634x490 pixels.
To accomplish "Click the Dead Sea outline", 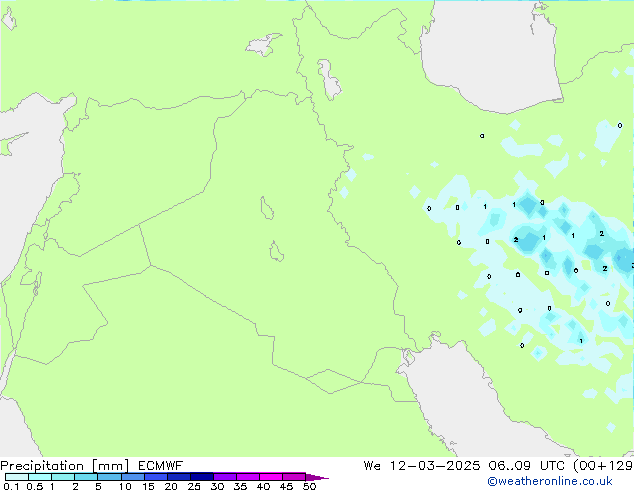I will point(37,284).
